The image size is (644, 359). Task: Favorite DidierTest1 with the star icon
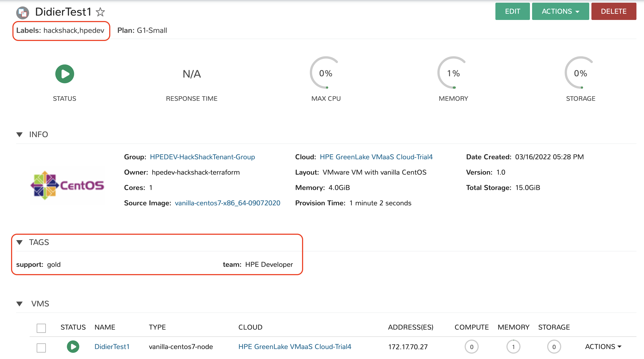(x=100, y=12)
